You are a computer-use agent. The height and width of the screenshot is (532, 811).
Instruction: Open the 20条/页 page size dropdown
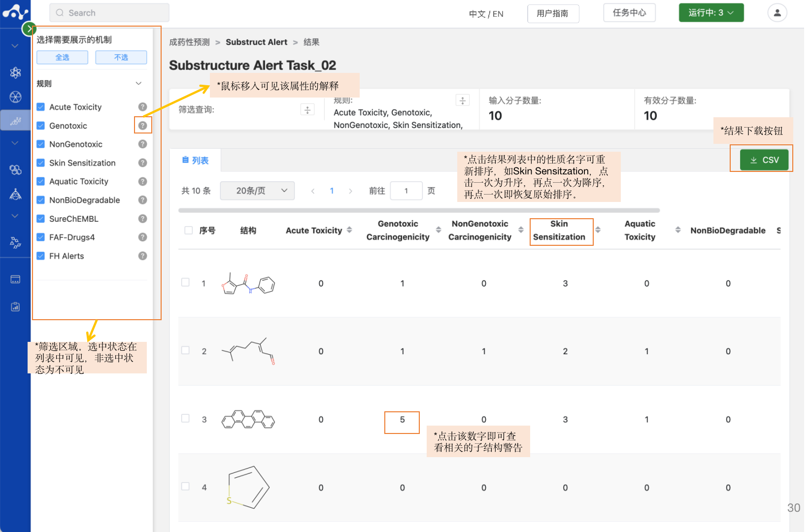(x=257, y=191)
